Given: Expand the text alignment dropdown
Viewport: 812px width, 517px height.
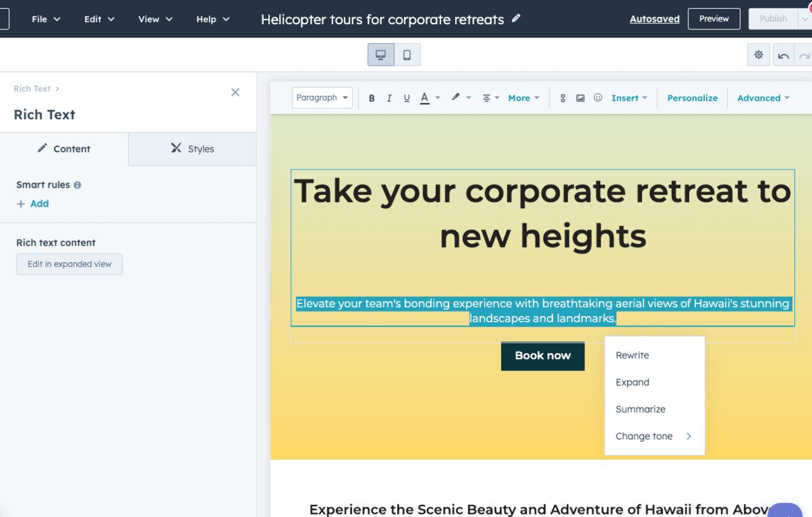Looking at the screenshot, I should 491,98.
